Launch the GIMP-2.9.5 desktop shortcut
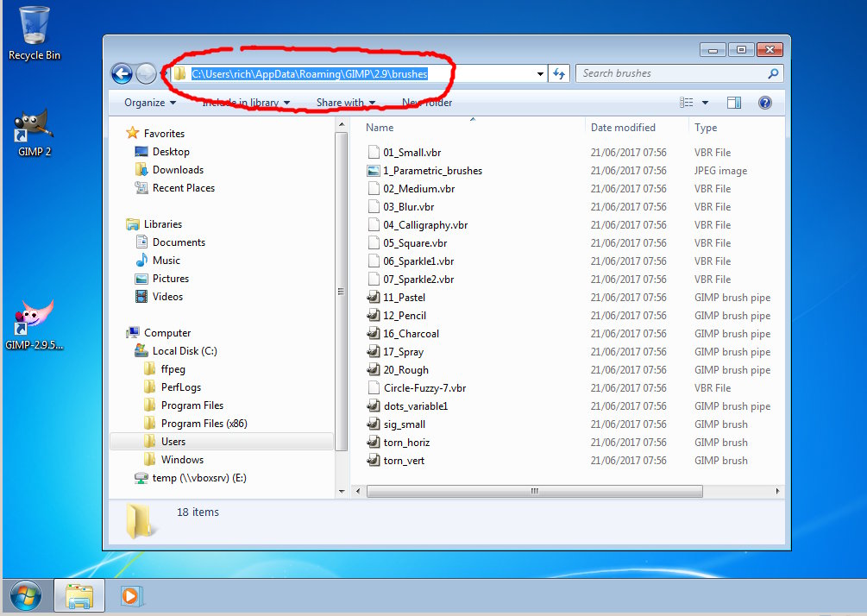The image size is (867, 616). tap(34, 325)
